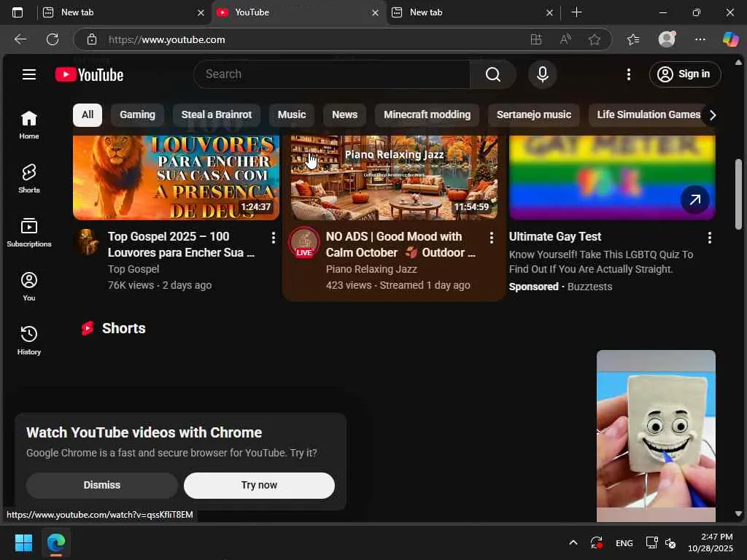747x560 pixels.
Task: Click the YouTube logo
Action: [89, 75]
